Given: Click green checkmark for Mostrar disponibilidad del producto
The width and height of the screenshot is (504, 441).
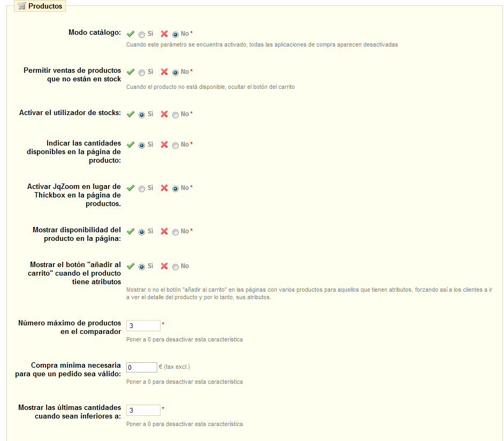Looking at the screenshot, I should pos(131,231).
